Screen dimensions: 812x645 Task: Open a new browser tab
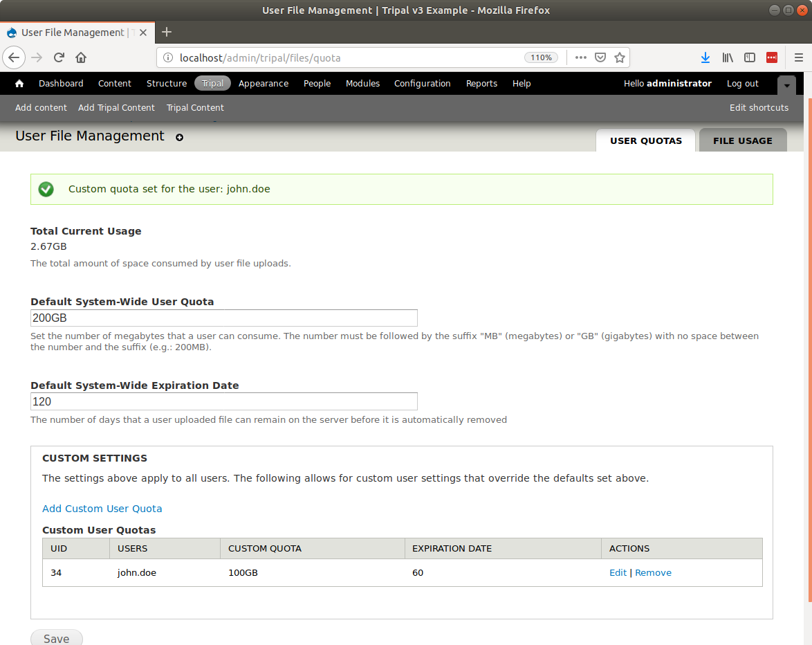point(167,32)
